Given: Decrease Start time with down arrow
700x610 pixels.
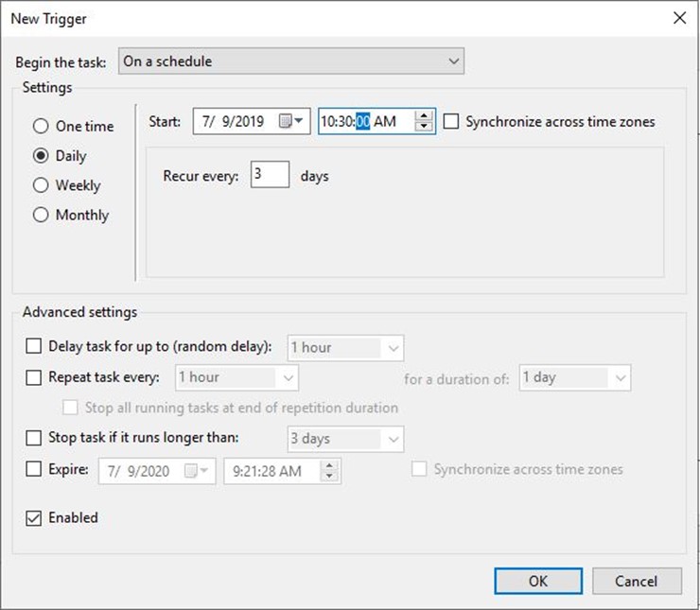Looking at the screenshot, I should coord(423,127).
